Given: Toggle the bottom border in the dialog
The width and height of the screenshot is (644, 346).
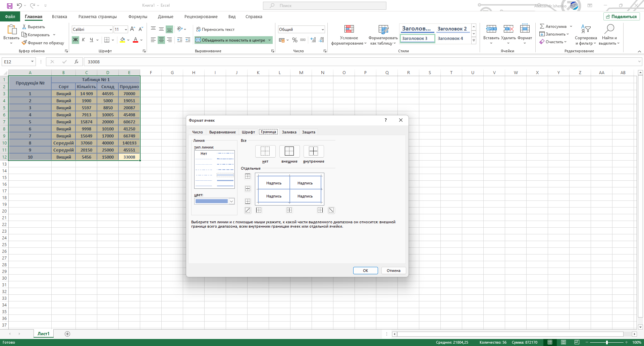Looking at the screenshot, I should 248,201.
